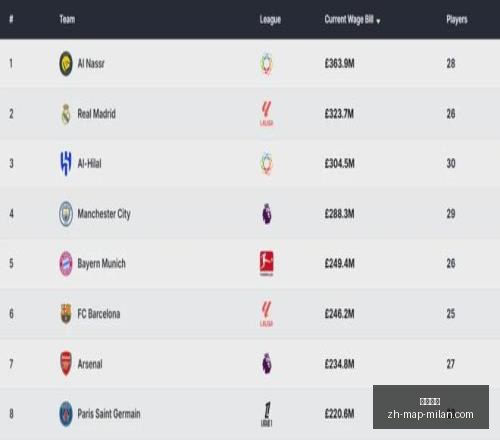
Task: Click Ligue 1 logo in PSG row
Action: tap(267, 414)
